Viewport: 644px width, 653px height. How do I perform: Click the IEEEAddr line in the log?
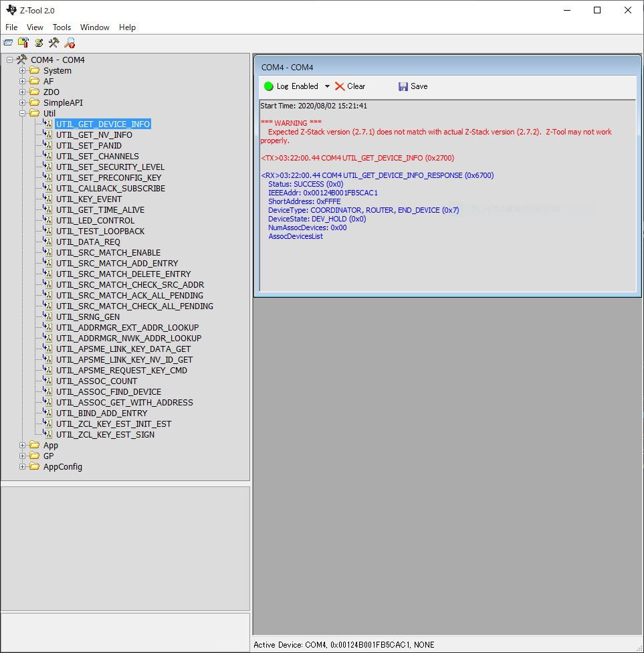[323, 193]
